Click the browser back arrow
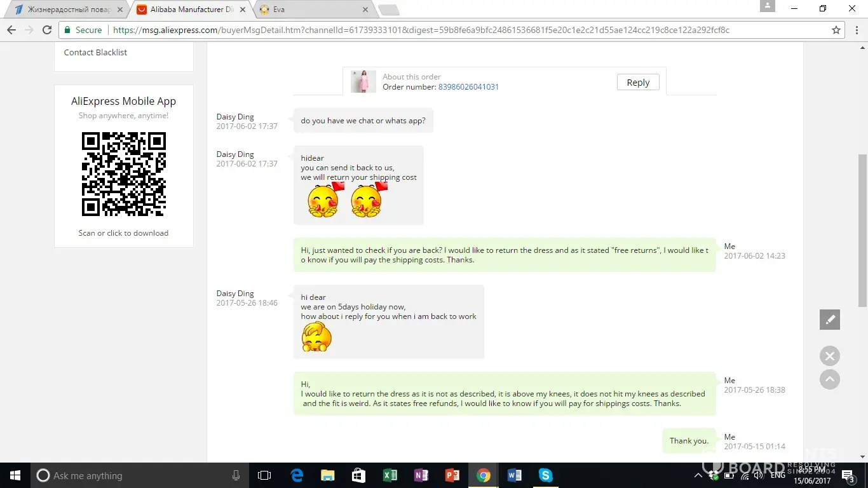Viewport: 868px width, 488px height. pos(11,30)
